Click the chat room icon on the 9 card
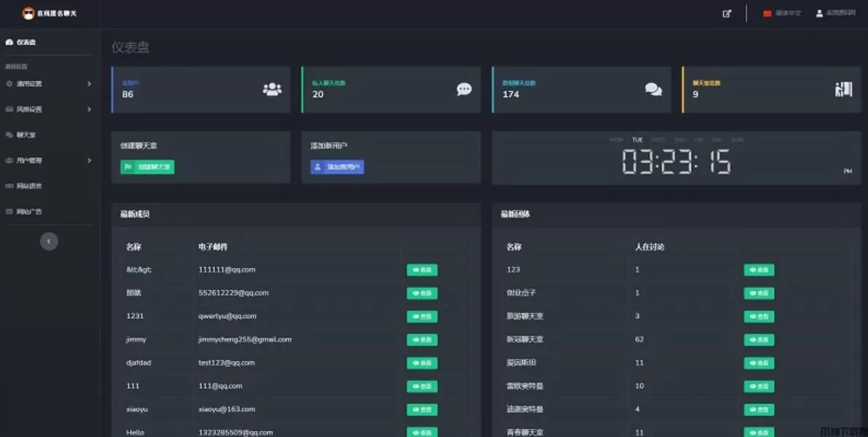 click(843, 89)
